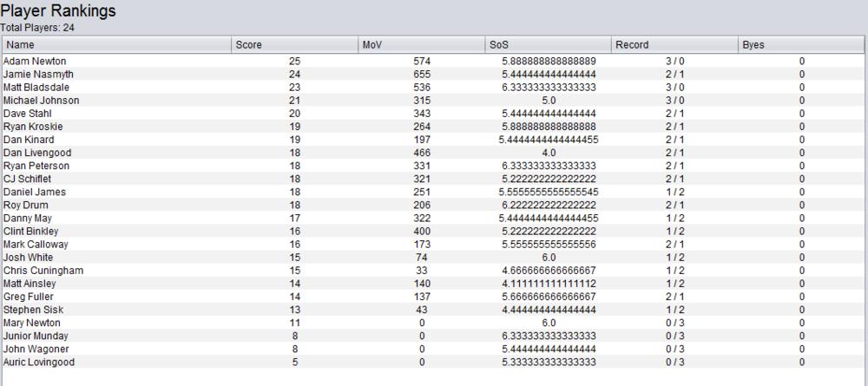This screenshot has height=386, width=868.
Task: Click Mark Calloway's name
Action: (x=36, y=245)
